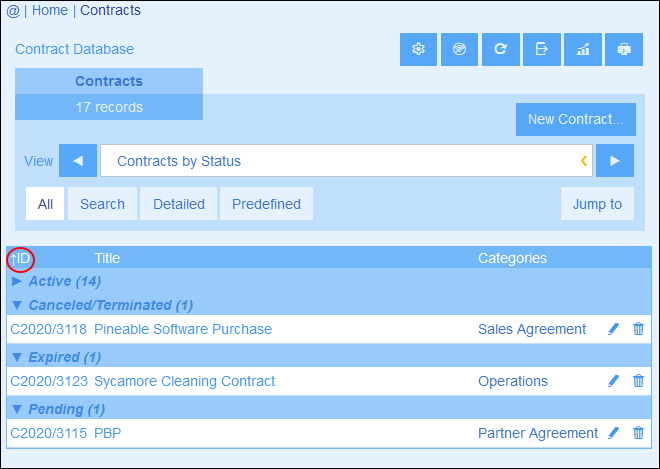Open the Contracts by Status view dropdown

346,161
